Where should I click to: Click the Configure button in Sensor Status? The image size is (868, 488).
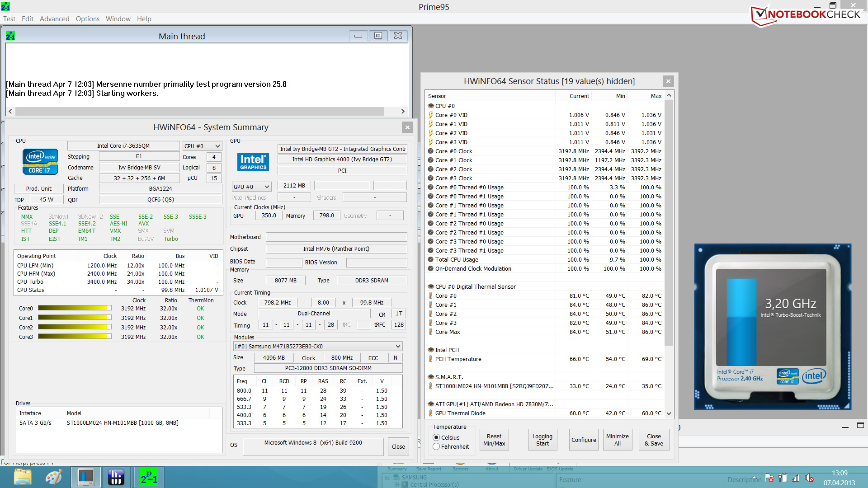[583, 440]
